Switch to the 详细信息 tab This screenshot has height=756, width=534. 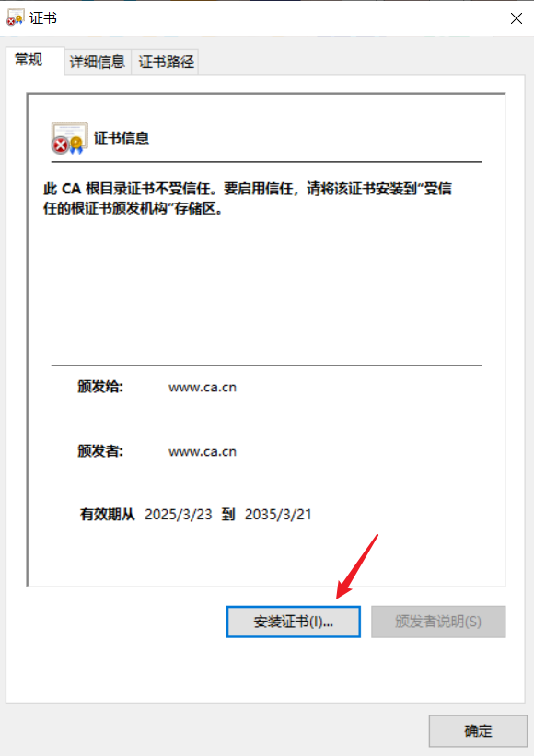pos(98,62)
